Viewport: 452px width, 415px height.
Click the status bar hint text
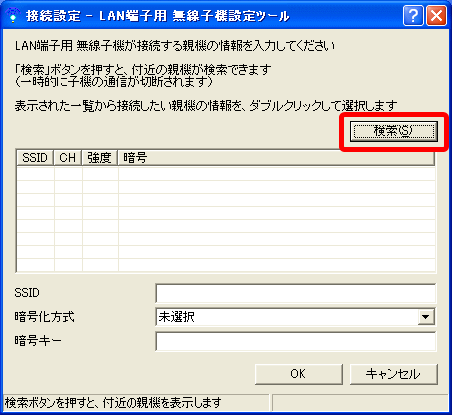(x=113, y=403)
